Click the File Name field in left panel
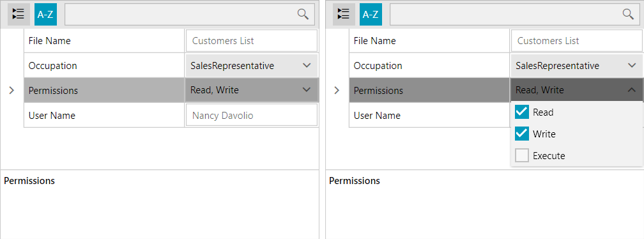 [252, 41]
